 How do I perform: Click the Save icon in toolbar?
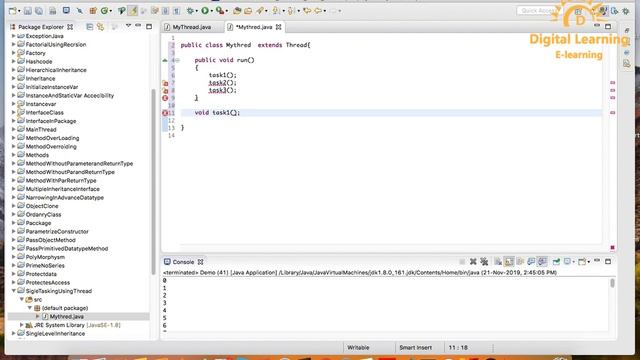click(x=27, y=11)
